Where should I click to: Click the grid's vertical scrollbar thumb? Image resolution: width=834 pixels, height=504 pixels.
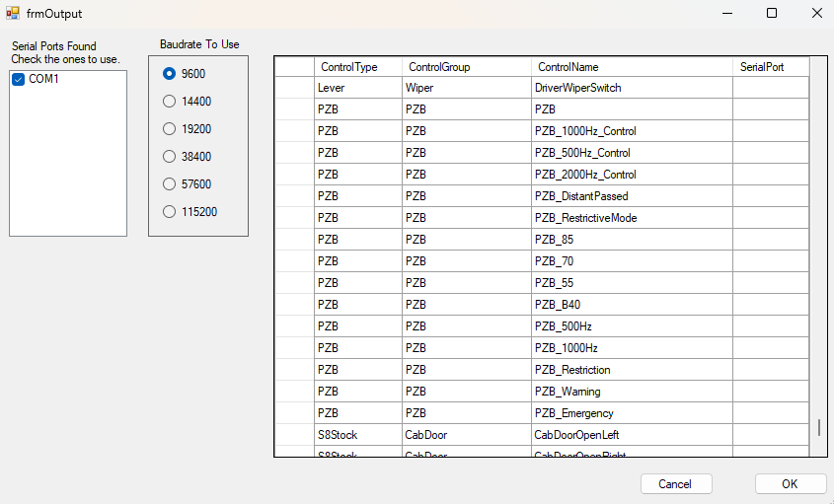[x=819, y=427]
